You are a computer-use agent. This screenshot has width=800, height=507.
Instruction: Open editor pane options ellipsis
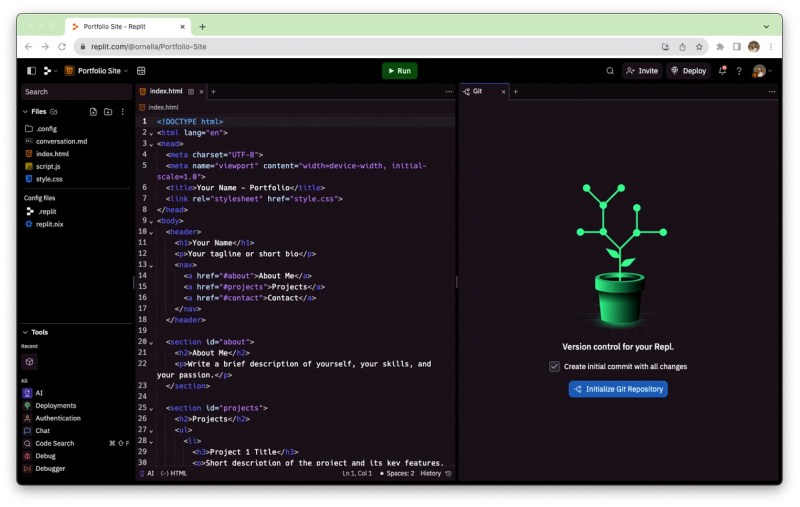click(448, 92)
